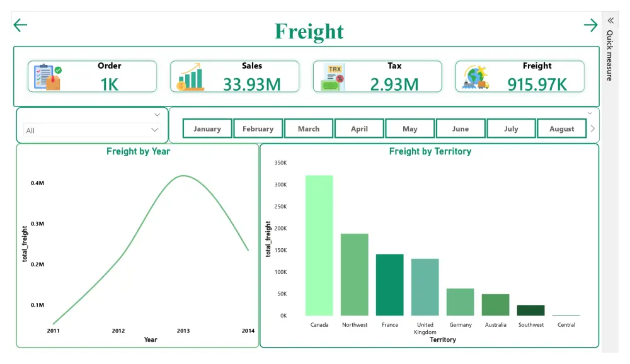This screenshot has width=630, height=364.
Task: Click the chevron collapsing the Quick measure pane
Action: [609, 20]
